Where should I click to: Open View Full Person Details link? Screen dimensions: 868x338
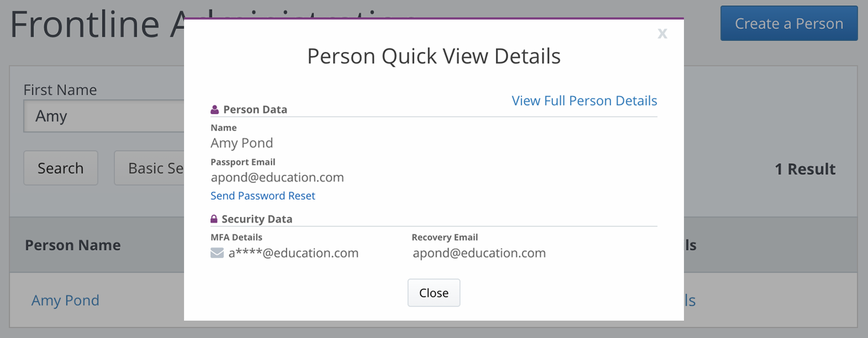[x=584, y=101]
